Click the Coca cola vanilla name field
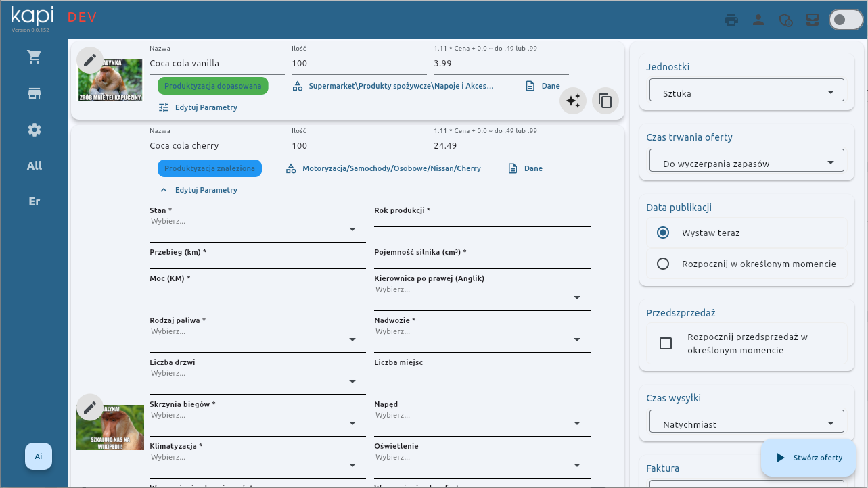 point(217,64)
